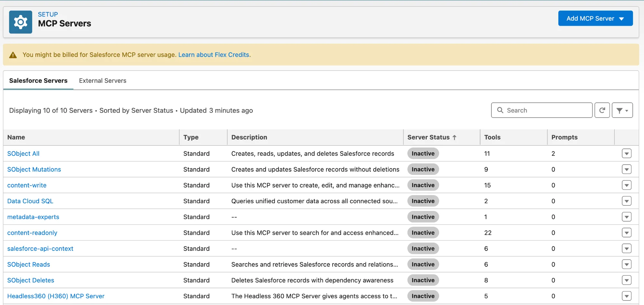Image resolution: width=644 pixels, height=305 pixels.
Task: Expand row actions for content-readonly
Action: pos(626,233)
